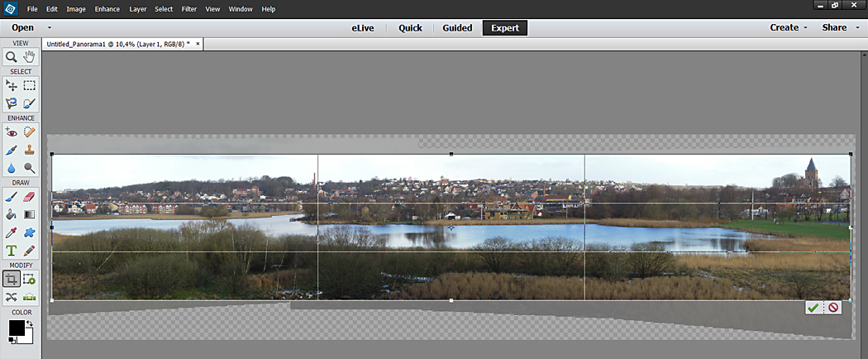This screenshot has width=868, height=359.
Task: Select the Pencil tool
Action: pyautogui.click(x=29, y=251)
